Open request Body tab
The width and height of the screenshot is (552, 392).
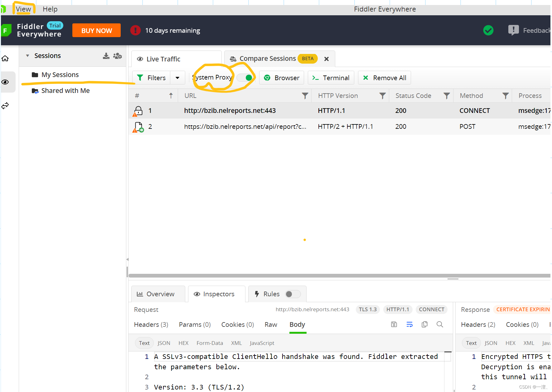coord(297,325)
